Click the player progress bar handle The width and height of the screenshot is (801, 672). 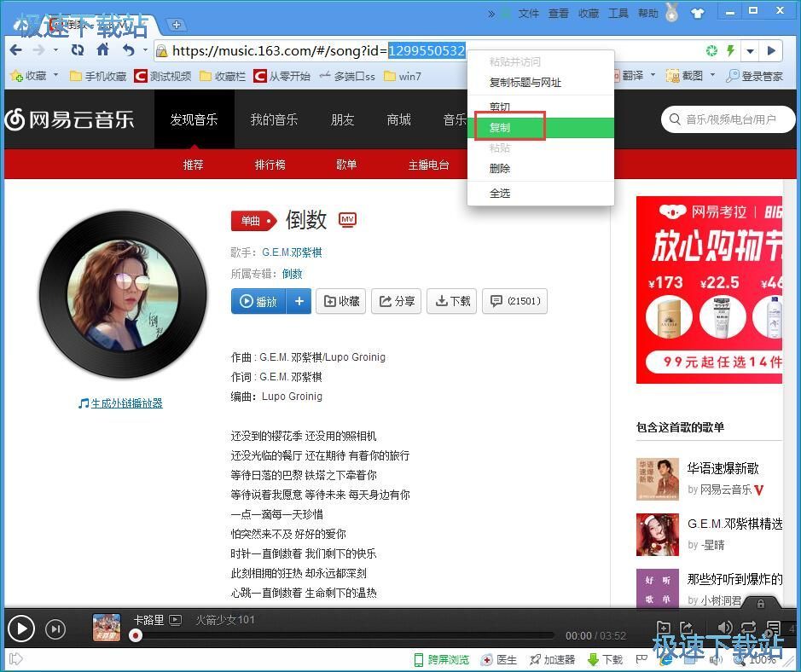(x=135, y=635)
